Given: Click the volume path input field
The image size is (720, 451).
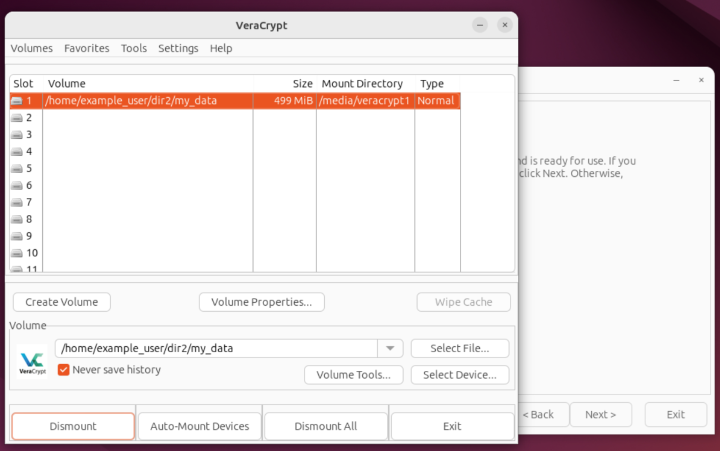Looking at the screenshot, I should point(216,348).
